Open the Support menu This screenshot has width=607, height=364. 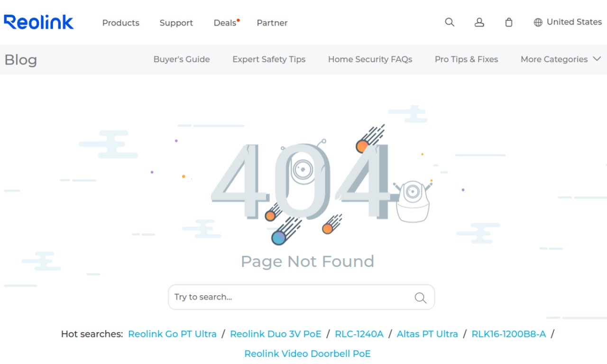176,23
